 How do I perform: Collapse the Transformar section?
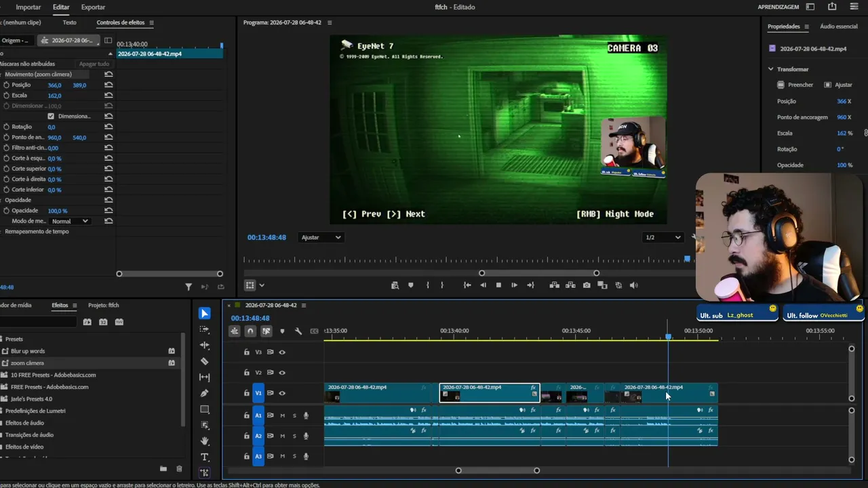(770, 69)
